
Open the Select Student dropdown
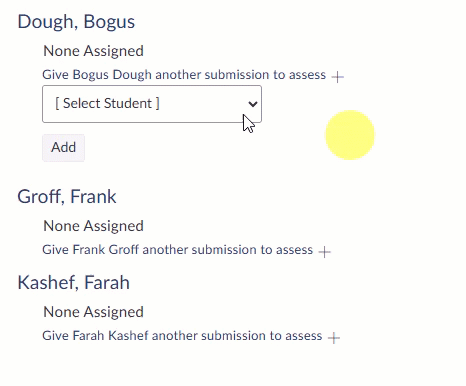click(x=152, y=104)
